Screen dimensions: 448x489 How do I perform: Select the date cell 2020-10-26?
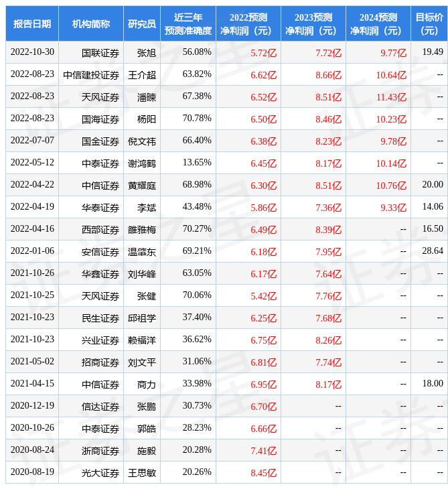coord(32,428)
